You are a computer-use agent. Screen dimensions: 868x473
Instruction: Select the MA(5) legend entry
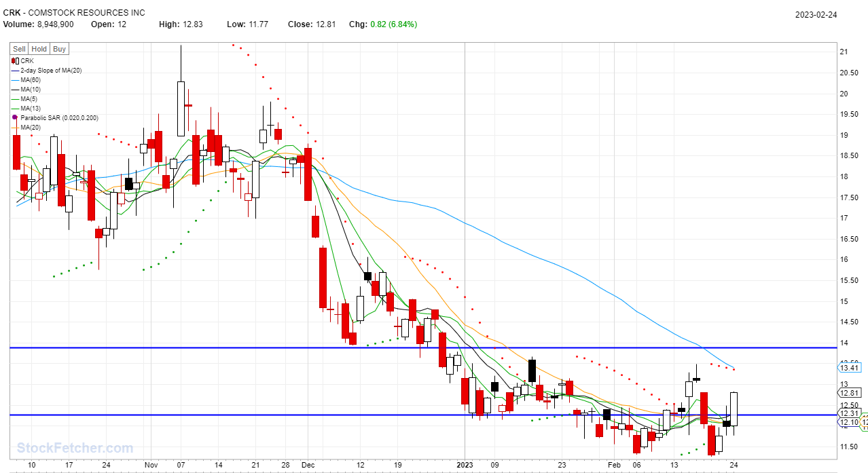(24, 98)
